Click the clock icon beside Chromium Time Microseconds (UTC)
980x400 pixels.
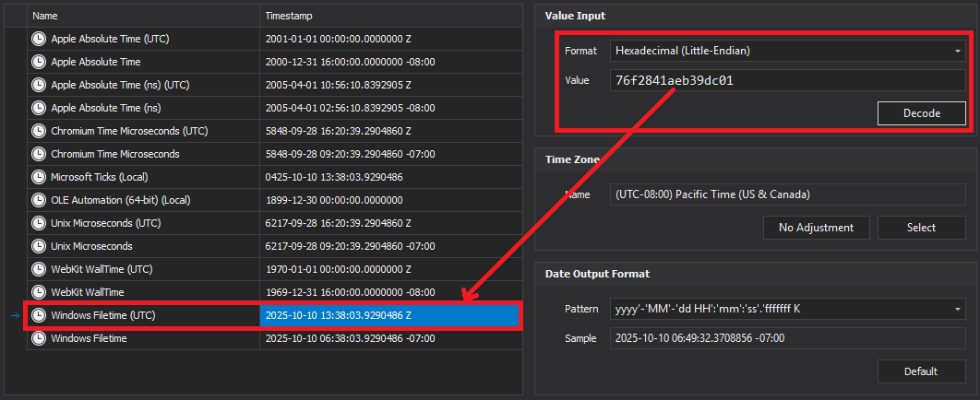pos(39,131)
